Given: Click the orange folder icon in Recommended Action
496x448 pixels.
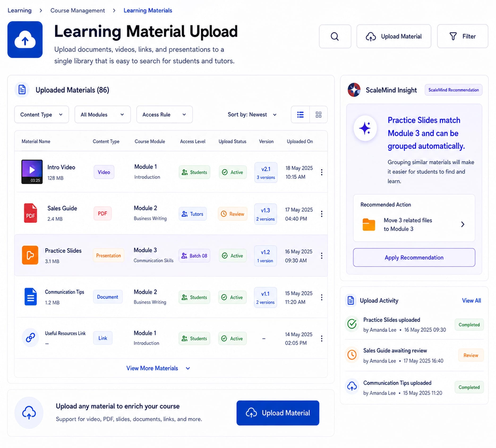Looking at the screenshot, I should coord(368,224).
